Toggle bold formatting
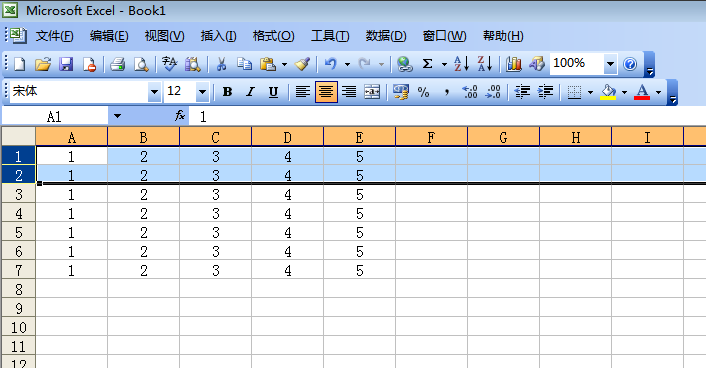This screenshot has height=368, width=706. pos(227,92)
